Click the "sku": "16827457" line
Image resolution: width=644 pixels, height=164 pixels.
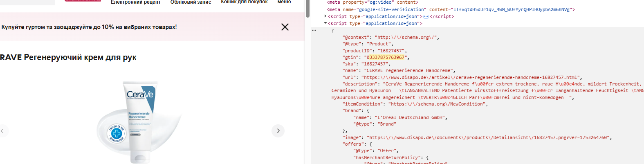(x=367, y=64)
